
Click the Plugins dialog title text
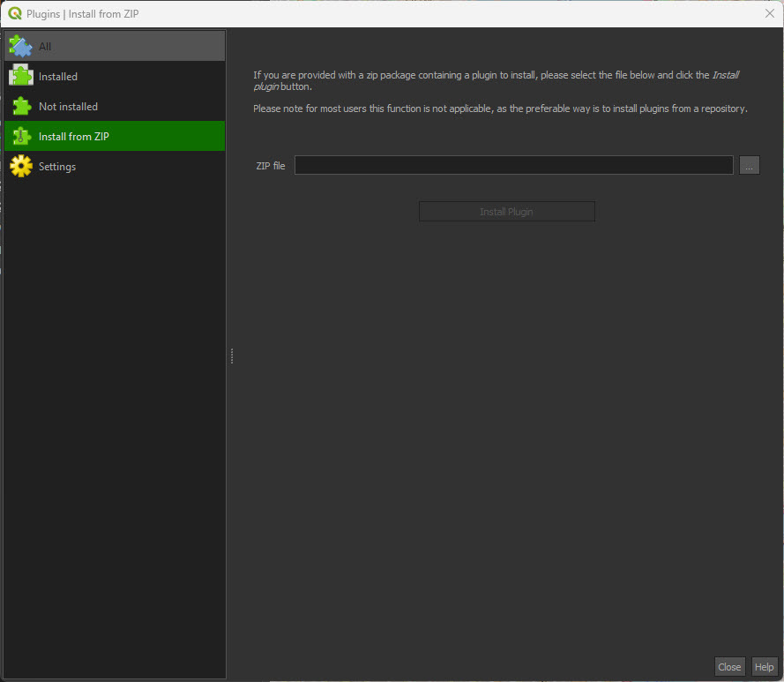click(x=83, y=14)
